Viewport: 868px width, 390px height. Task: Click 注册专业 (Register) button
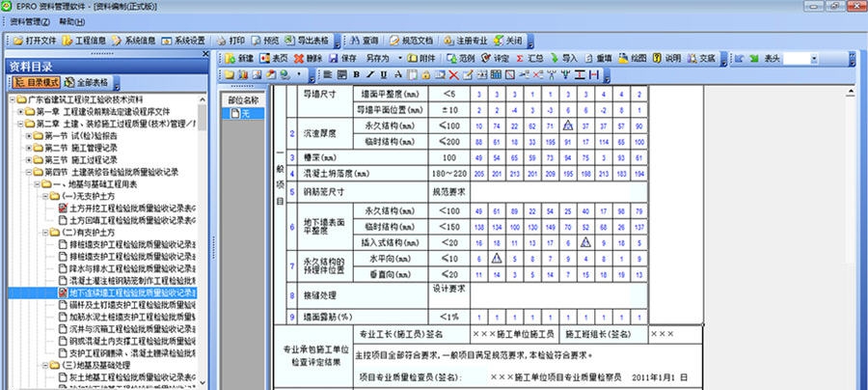[x=466, y=41]
